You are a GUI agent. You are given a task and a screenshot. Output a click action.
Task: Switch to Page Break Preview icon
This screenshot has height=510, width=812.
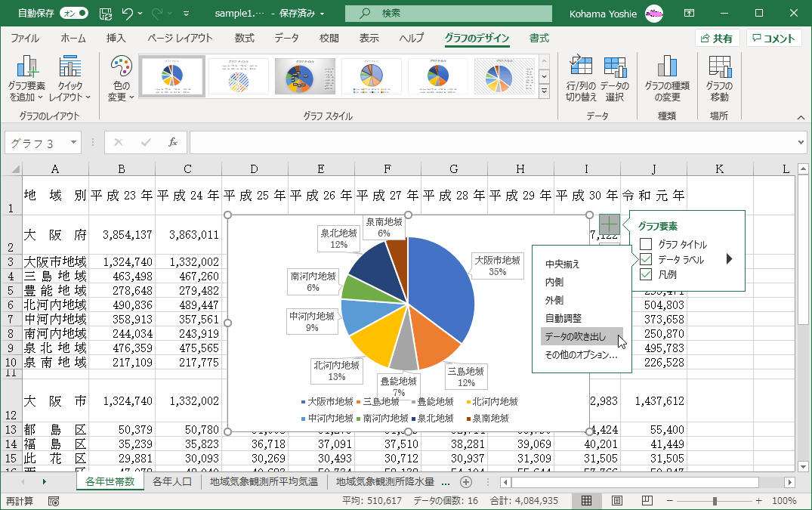pos(647,501)
